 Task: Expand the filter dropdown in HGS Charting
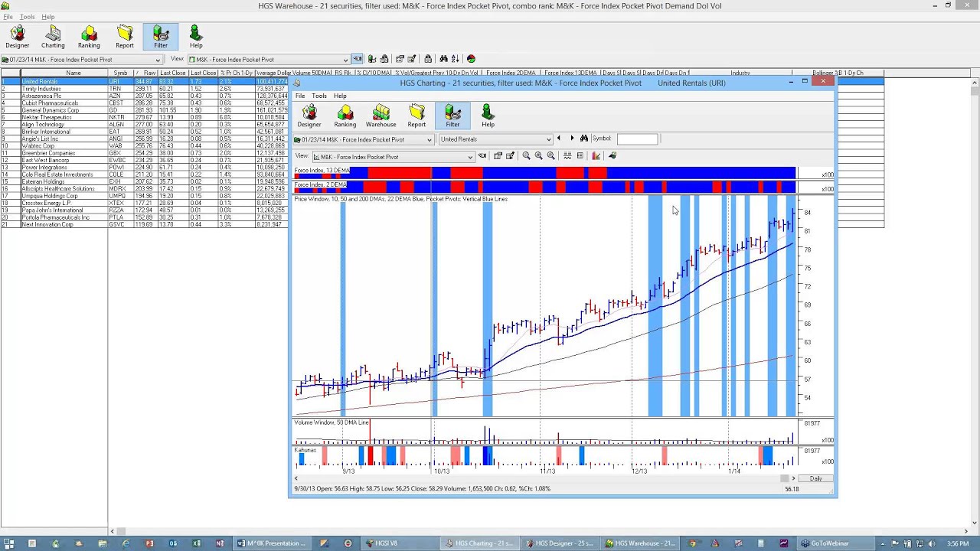[430, 140]
